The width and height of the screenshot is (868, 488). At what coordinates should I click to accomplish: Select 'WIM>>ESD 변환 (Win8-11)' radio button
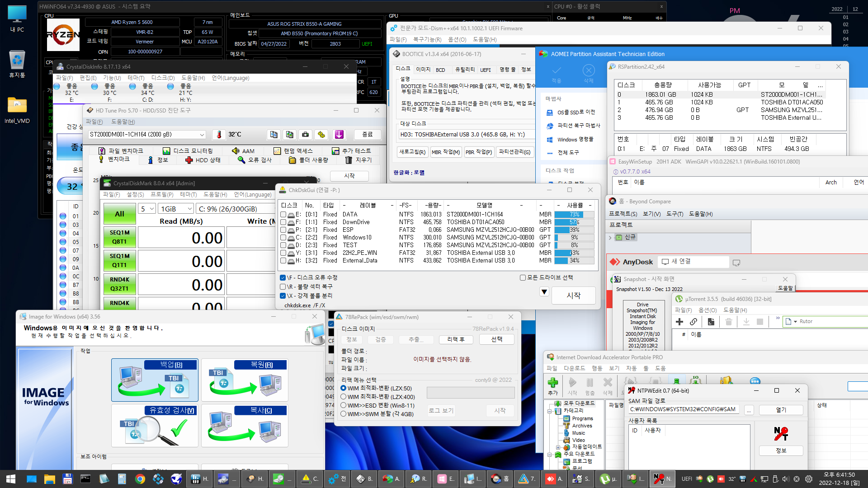click(344, 405)
